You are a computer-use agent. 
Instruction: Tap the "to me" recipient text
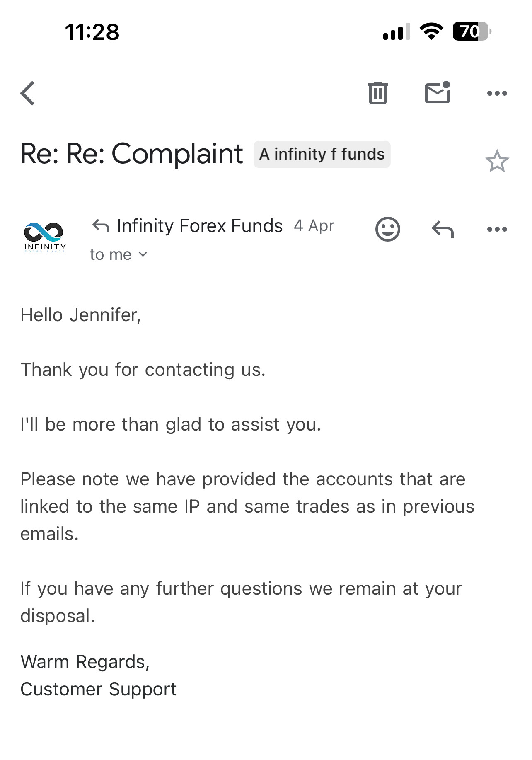[x=111, y=254]
